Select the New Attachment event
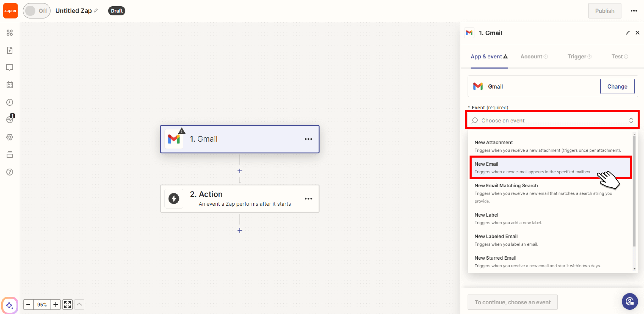Screen dimensions: 644x314 pos(550,146)
